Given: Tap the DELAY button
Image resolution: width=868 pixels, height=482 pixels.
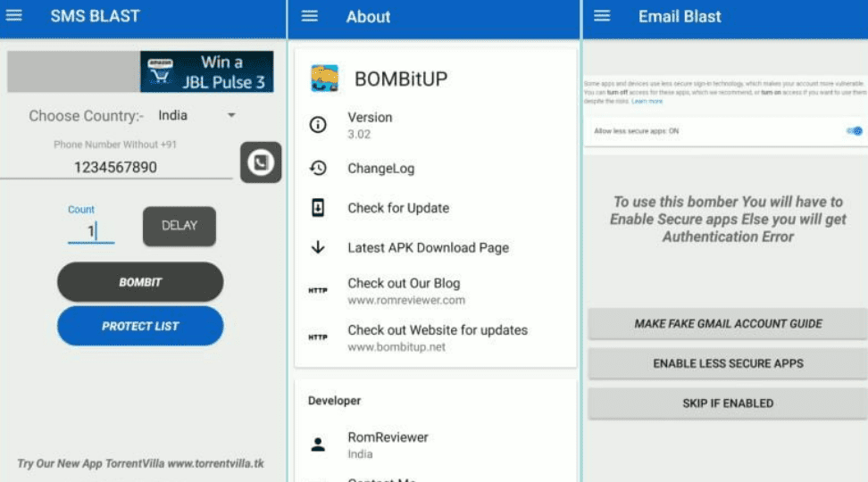Looking at the screenshot, I should coord(179,226).
